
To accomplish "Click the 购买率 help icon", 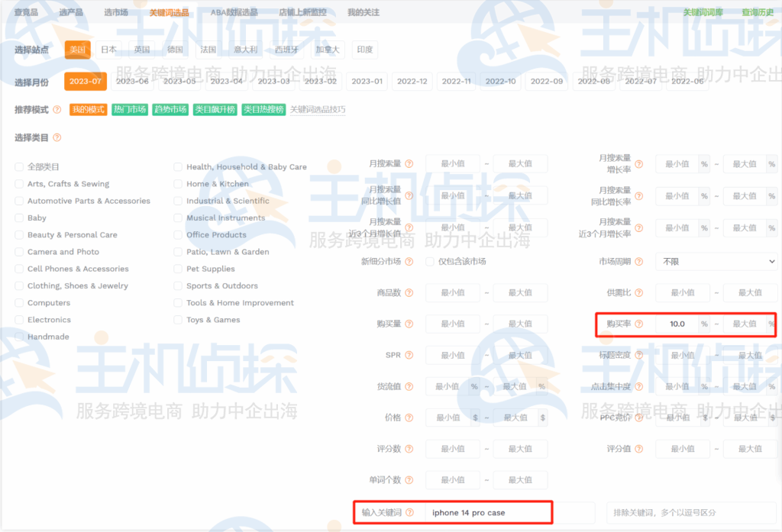I will (638, 324).
